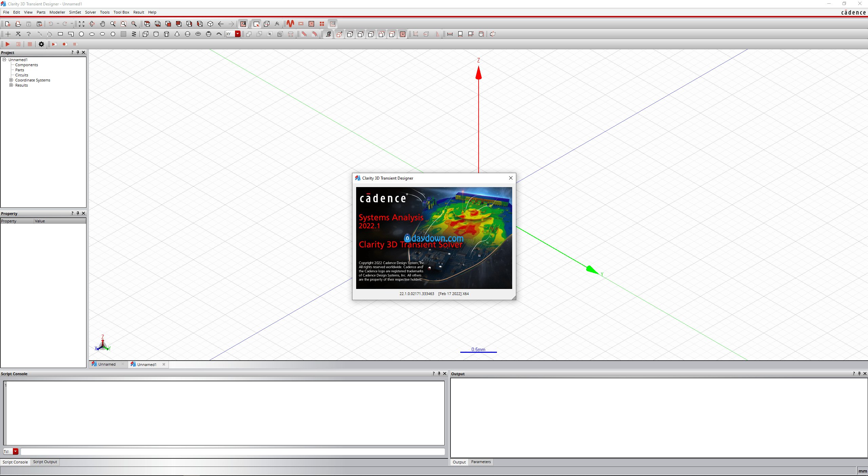This screenshot has width=868, height=476.
Task: Click the Save As toolbar icon
Action: (x=39, y=24)
